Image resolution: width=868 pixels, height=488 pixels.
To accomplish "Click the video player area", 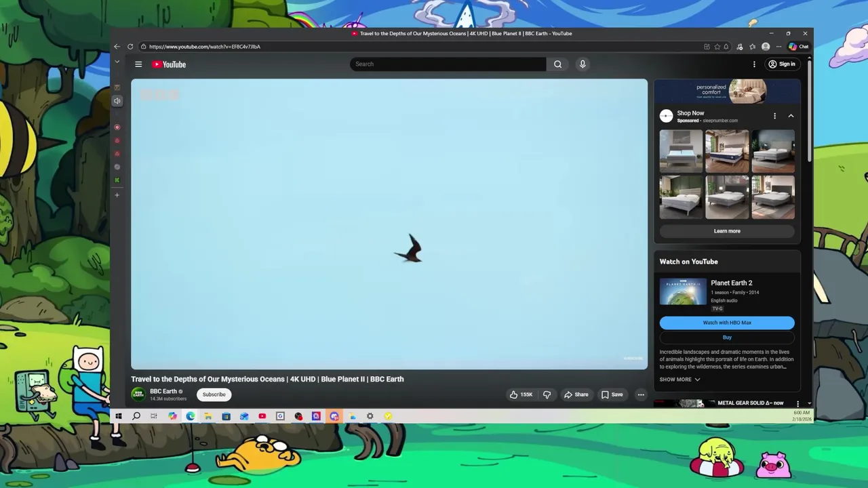I will [389, 224].
